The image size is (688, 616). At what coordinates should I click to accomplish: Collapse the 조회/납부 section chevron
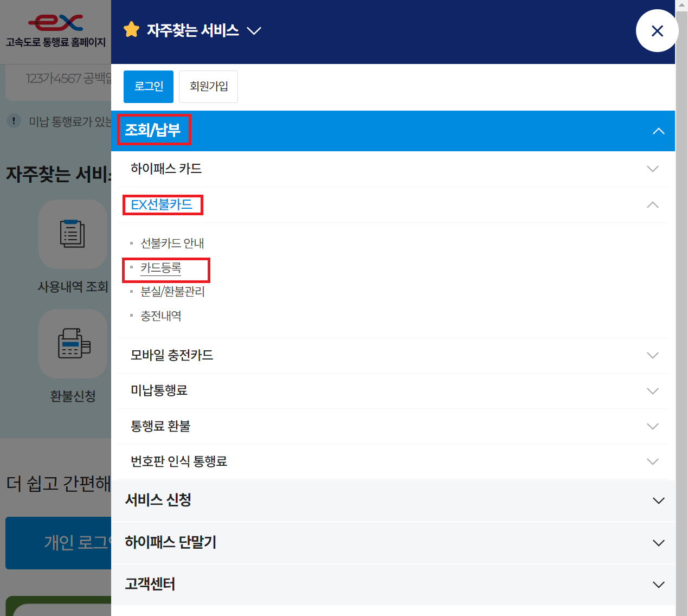click(659, 131)
